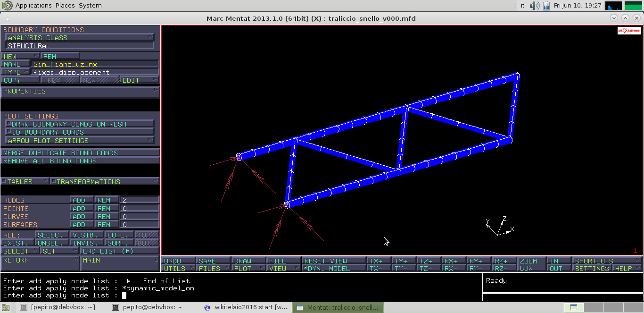Open the TYPE selection menu
Image resolution: width=644 pixels, height=313 pixels.
click(16, 72)
